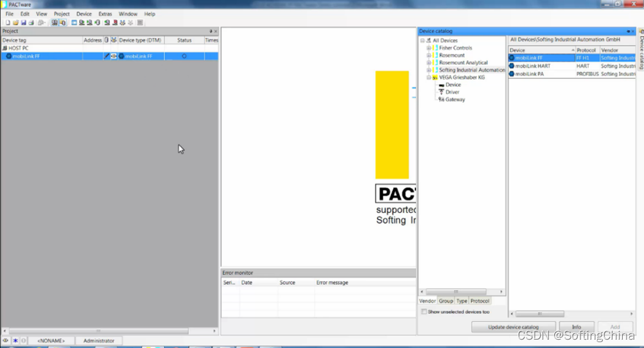644x348 pixels.
Task: Click the blue window toolbar icon
Action: (x=74, y=22)
